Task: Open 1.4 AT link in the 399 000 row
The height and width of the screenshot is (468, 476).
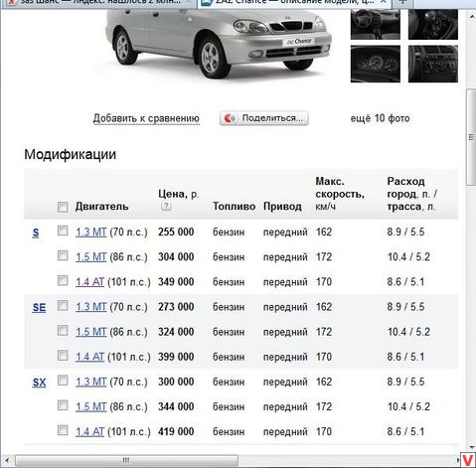Action: [89, 357]
